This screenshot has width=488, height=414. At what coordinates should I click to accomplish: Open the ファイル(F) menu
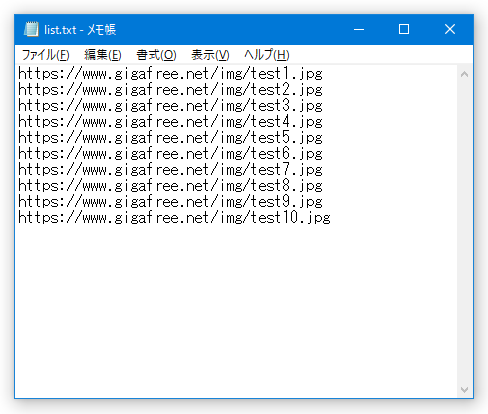45,55
